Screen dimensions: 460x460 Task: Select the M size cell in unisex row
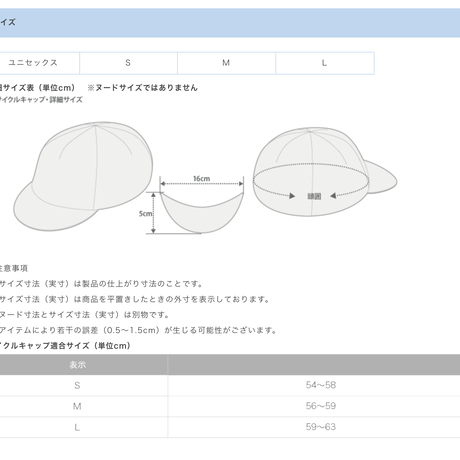coord(226,63)
